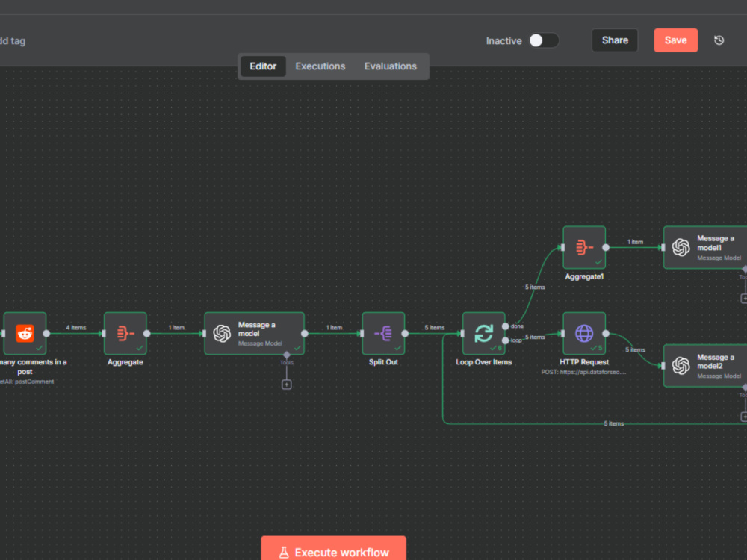Click the 'Split Out' node label
Screen dimensions: 747x560
(383, 362)
